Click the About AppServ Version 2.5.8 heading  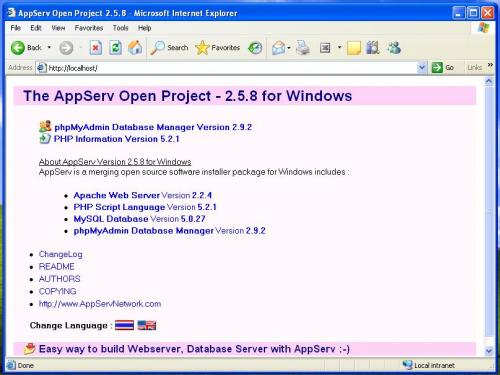(x=115, y=162)
